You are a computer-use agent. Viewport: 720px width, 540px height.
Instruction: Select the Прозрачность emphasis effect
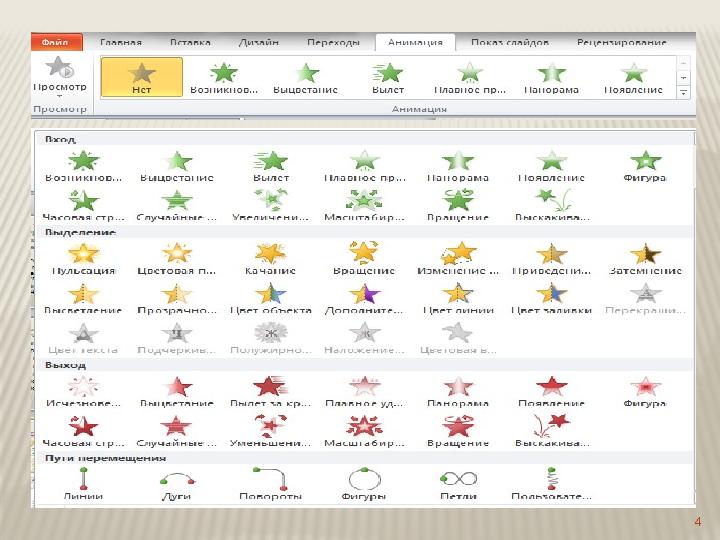(x=177, y=298)
